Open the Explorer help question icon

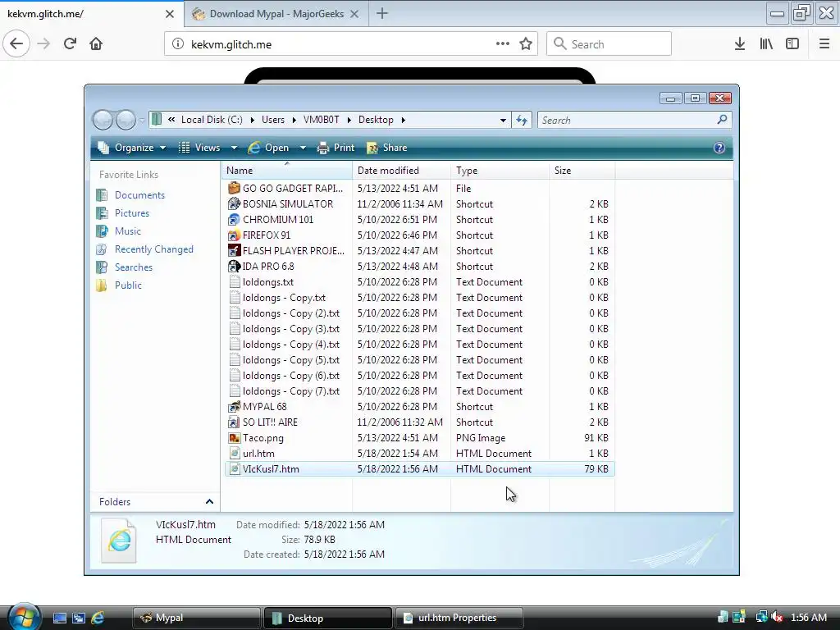point(719,148)
